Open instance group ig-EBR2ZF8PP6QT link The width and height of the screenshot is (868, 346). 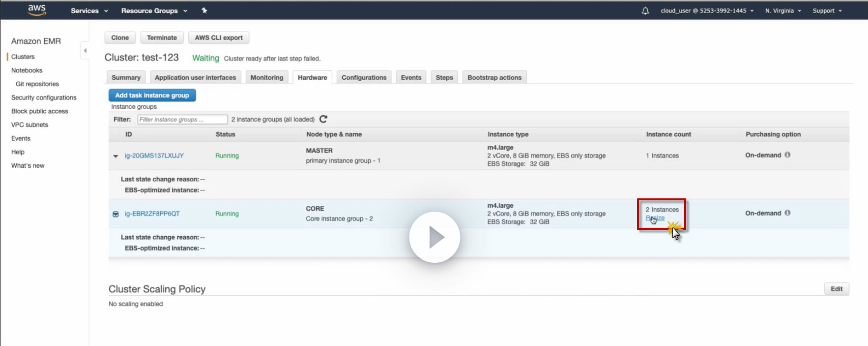152,214
